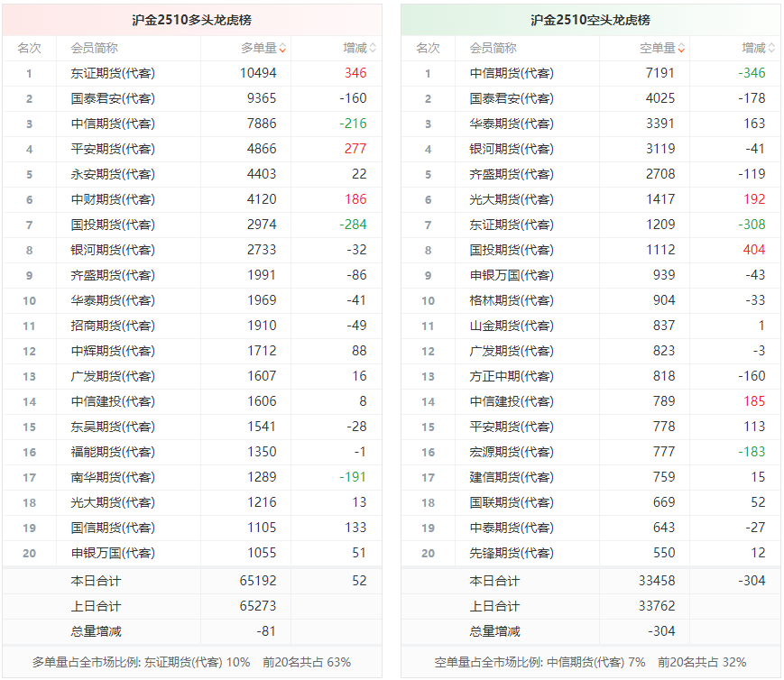
Task: Click 会员简称 header in 多头龙虎榜 table
Action: pyautogui.click(x=94, y=49)
